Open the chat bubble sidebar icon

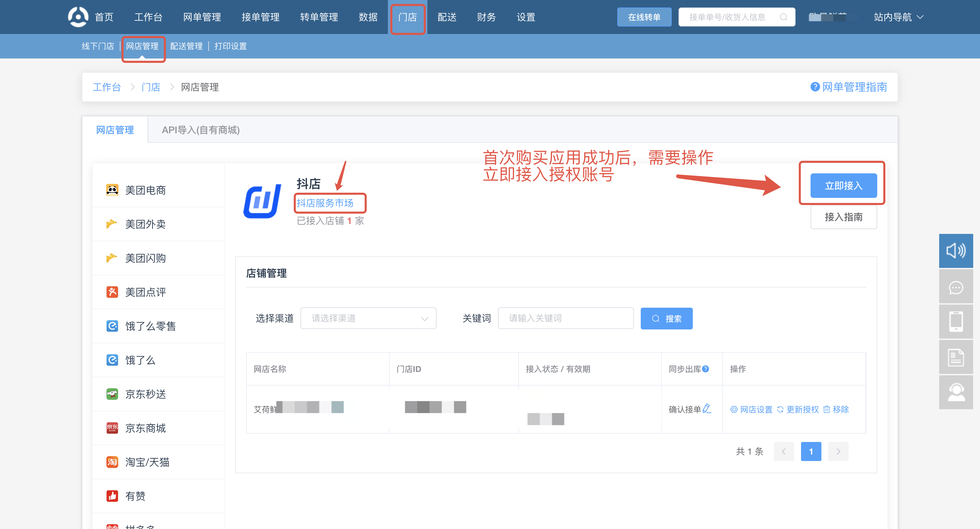(955, 287)
